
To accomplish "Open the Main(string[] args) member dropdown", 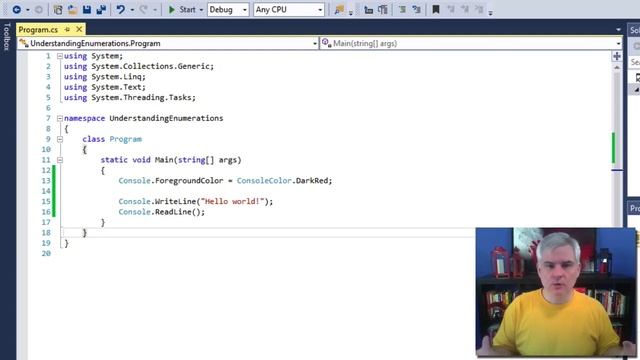I will [x=471, y=43].
